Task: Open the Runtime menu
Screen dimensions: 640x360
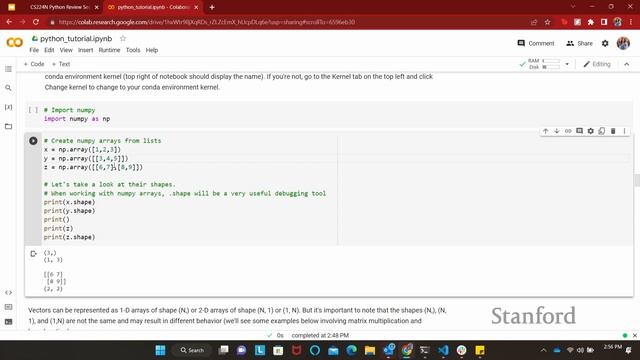Action: click(109, 50)
